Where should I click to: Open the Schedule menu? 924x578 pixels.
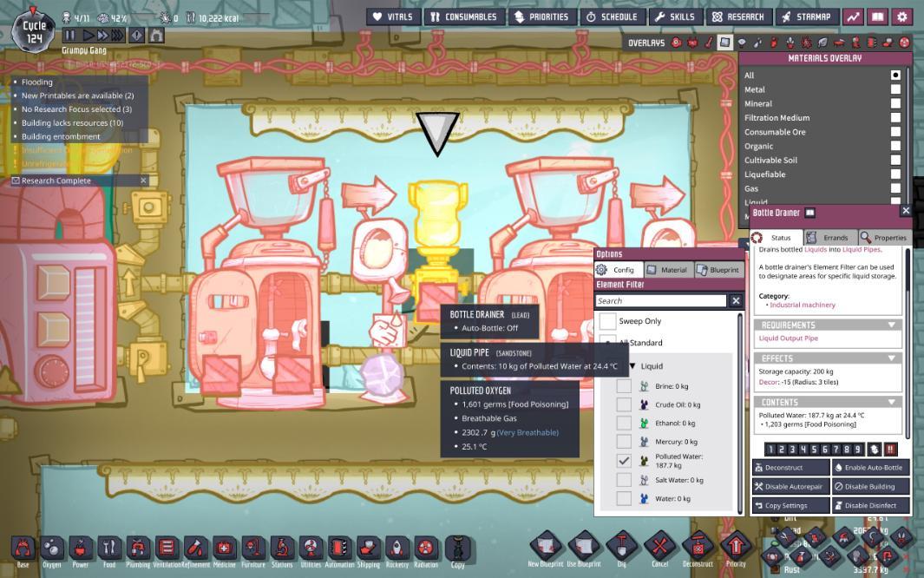pos(613,17)
